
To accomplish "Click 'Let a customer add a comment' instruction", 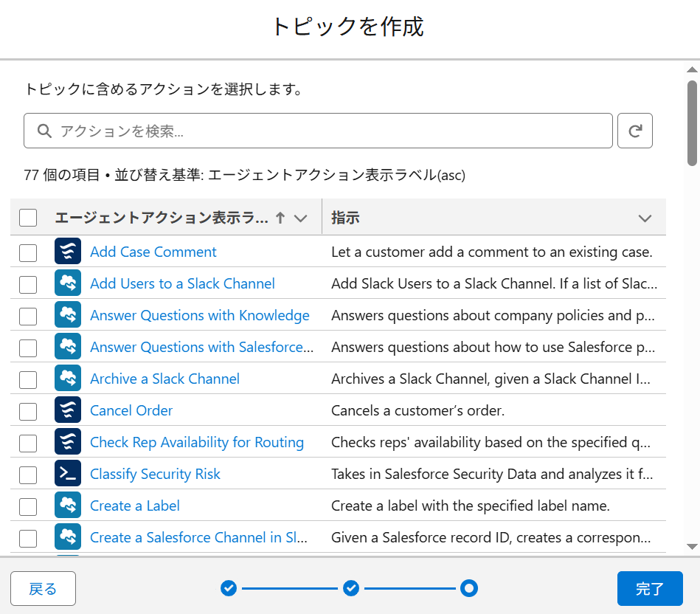I will click(x=491, y=252).
